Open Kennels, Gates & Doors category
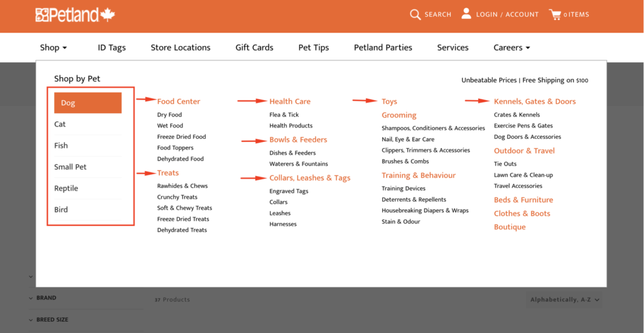The width and height of the screenshot is (644, 333). coord(535,101)
